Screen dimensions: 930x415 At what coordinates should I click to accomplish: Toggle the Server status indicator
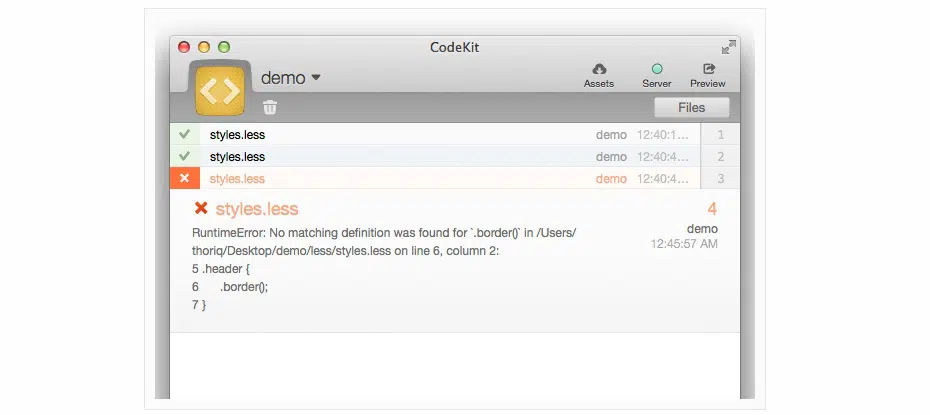click(656, 69)
